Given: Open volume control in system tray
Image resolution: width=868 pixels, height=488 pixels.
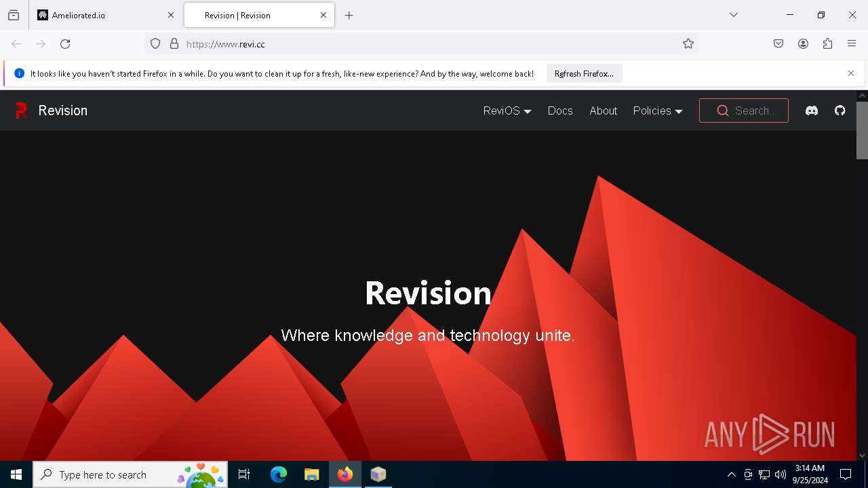Looking at the screenshot, I should 781,474.
